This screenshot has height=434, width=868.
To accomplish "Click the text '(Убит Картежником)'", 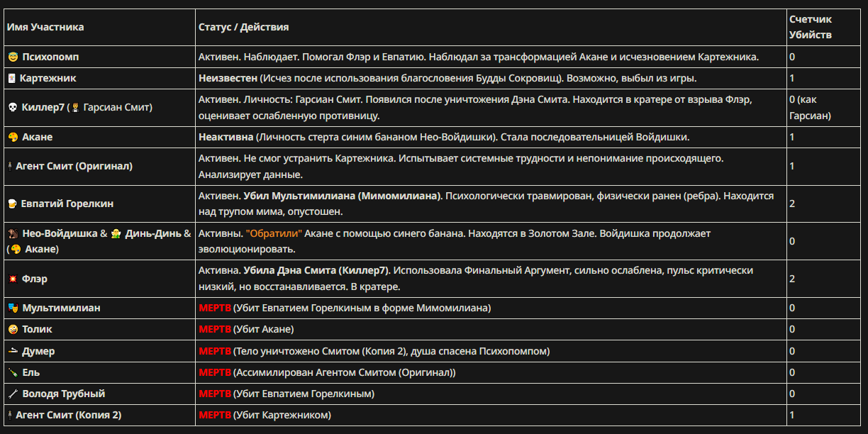I will [x=282, y=415].
